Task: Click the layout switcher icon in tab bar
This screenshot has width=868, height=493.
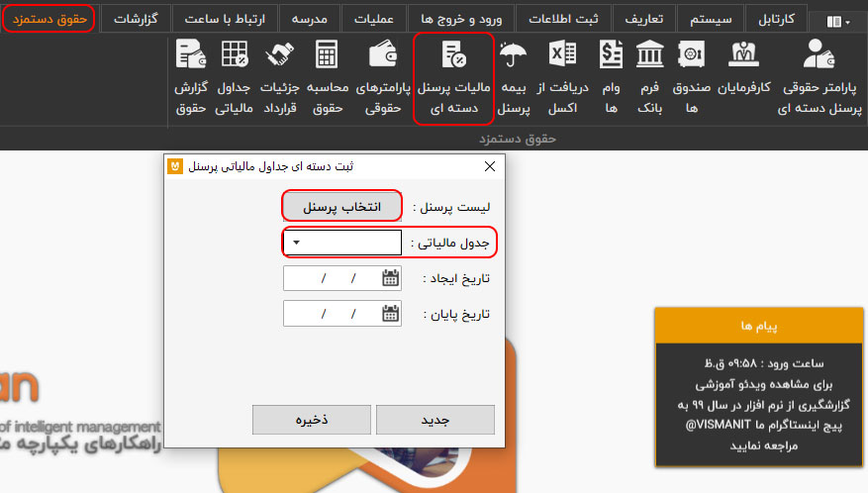Action: [837, 22]
